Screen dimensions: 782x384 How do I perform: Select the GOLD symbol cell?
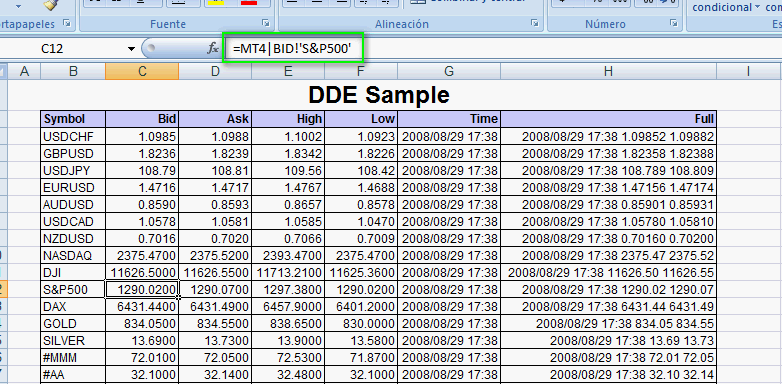[x=73, y=324]
